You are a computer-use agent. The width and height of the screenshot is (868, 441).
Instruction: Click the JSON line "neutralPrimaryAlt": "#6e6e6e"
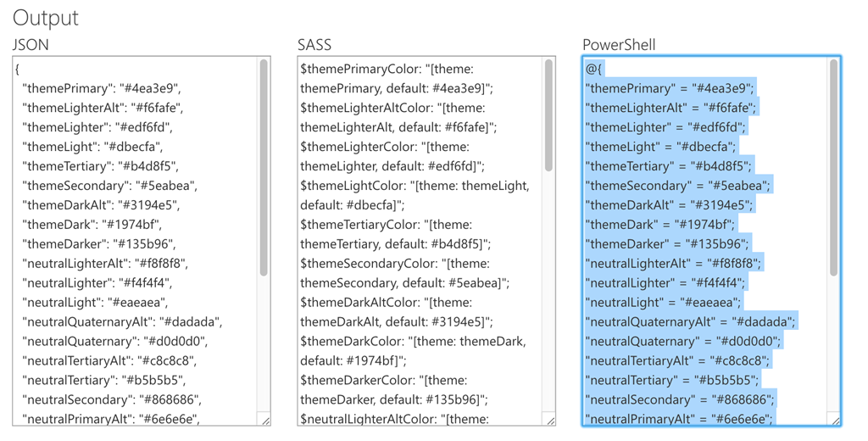[x=111, y=419]
